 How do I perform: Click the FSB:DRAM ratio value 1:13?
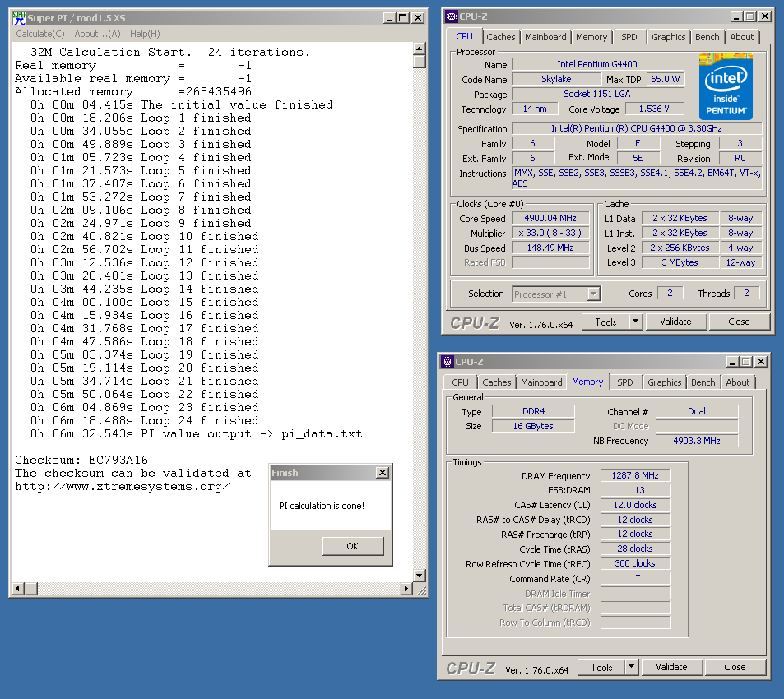[x=635, y=490]
